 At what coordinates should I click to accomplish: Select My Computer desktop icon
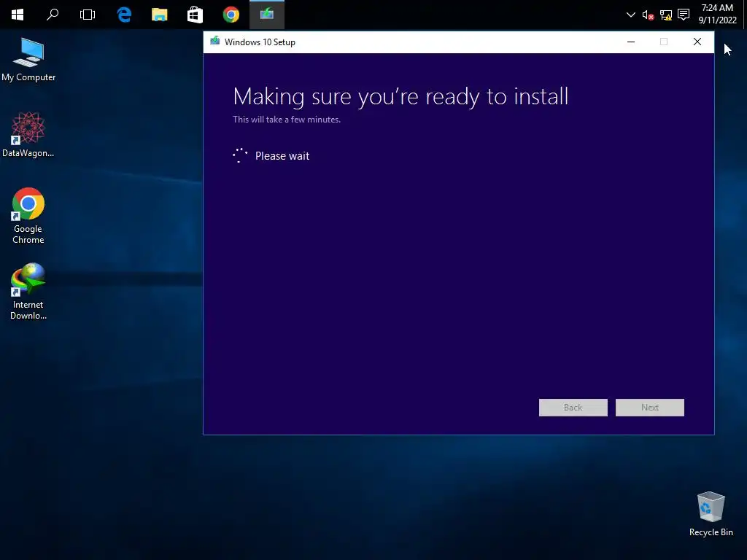click(28, 60)
